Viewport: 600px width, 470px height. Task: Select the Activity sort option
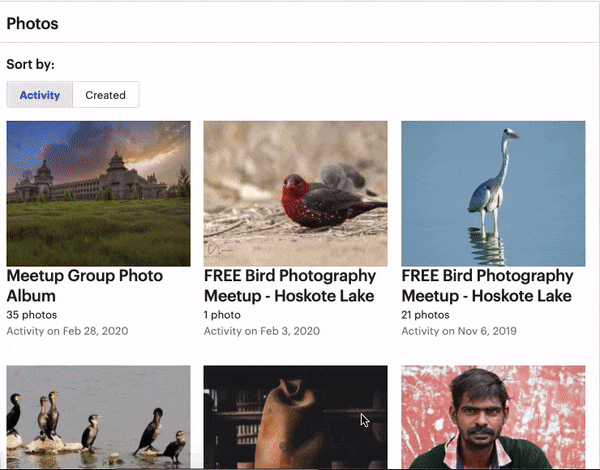click(x=39, y=95)
